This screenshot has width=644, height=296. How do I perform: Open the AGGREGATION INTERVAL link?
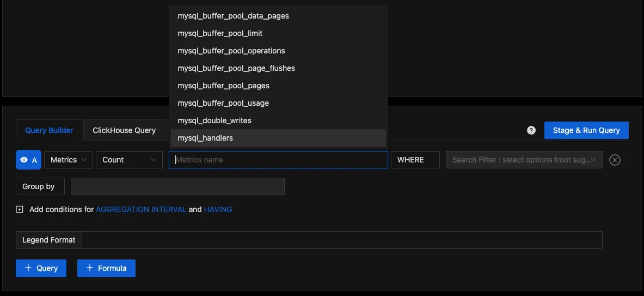(x=141, y=209)
